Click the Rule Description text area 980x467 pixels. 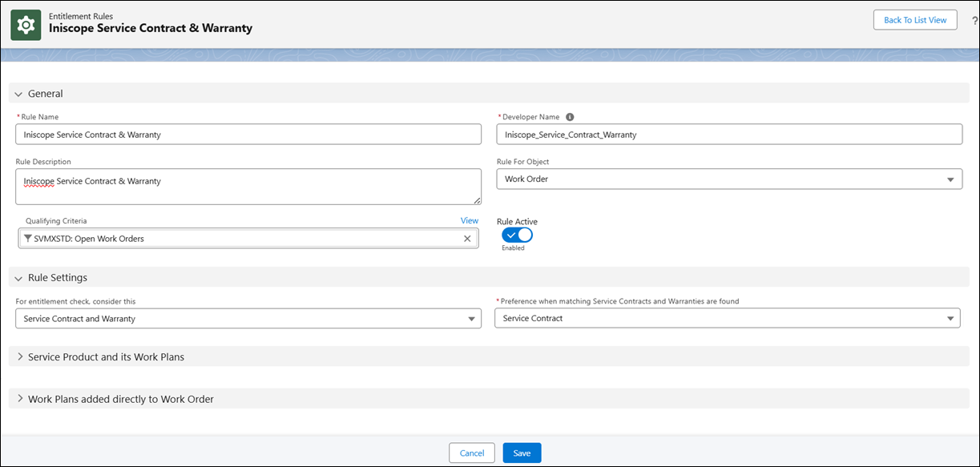[x=248, y=187]
